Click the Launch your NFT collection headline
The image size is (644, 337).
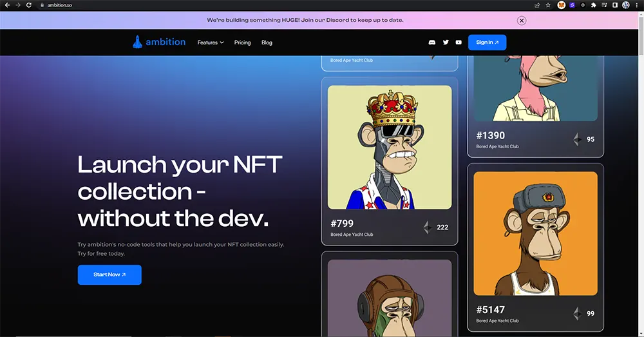click(x=180, y=191)
